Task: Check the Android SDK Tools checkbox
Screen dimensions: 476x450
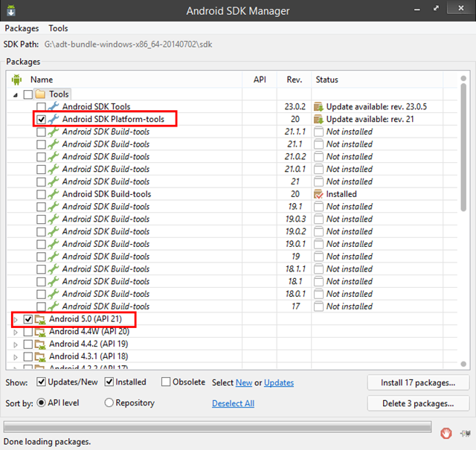Action: [41, 107]
